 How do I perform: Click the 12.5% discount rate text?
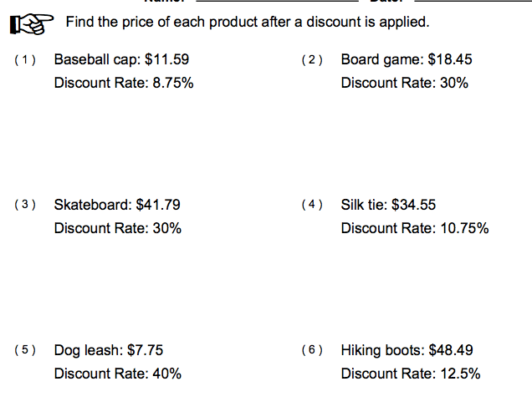click(x=411, y=374)
